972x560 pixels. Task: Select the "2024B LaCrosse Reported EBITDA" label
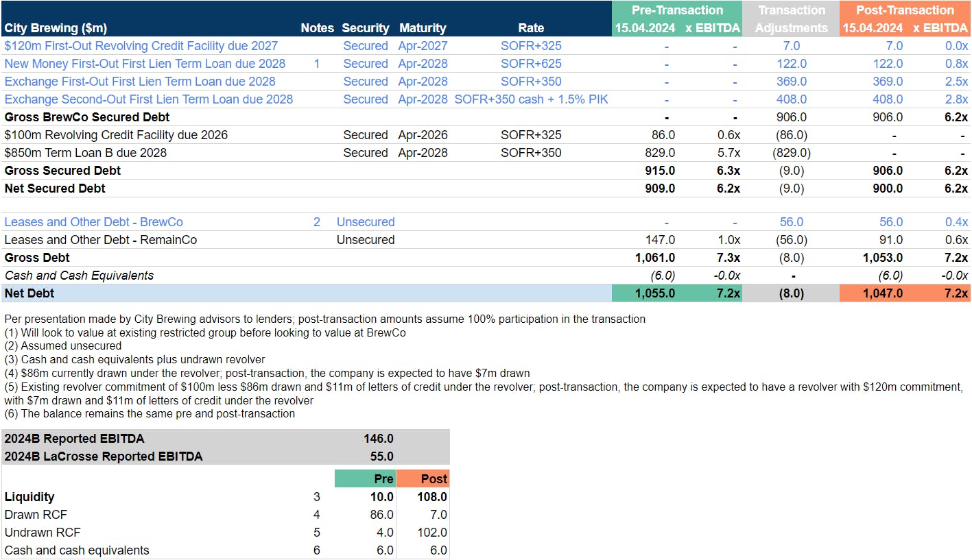coord(104,456)
